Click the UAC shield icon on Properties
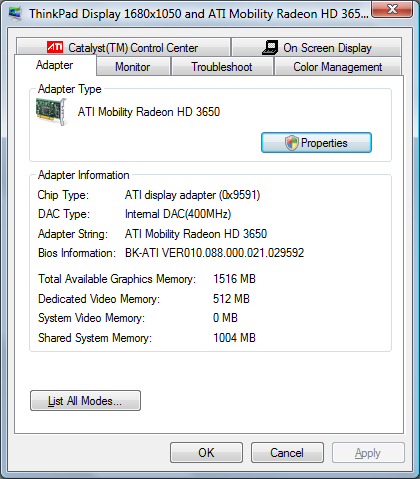The image size is (420, 479). point(292,143)
